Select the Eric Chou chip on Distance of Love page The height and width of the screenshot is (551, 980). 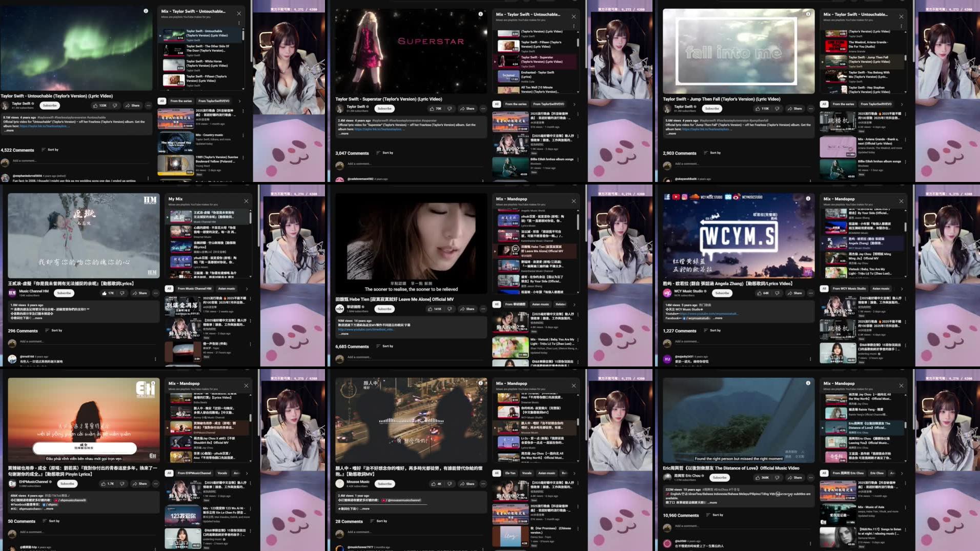[877, 473]
